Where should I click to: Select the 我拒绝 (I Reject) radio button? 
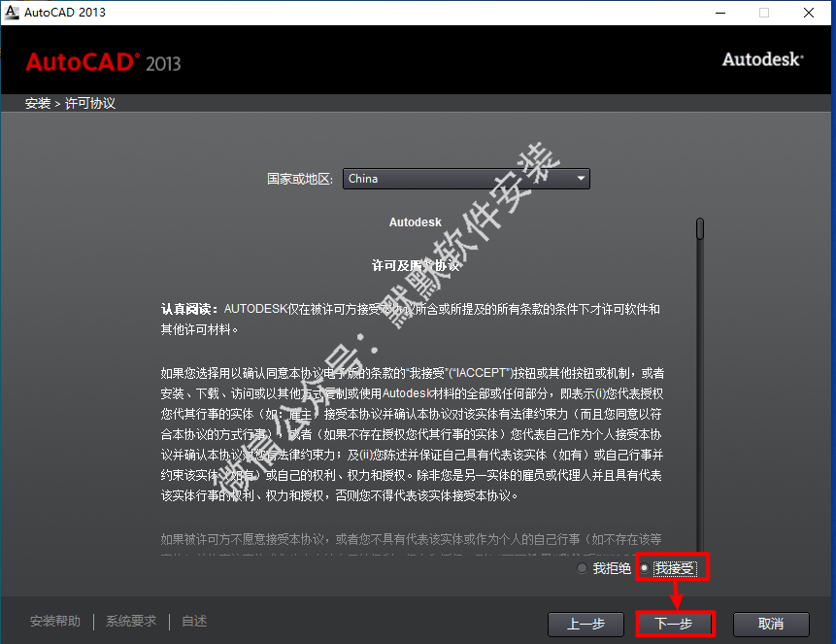(x=583, y=569)
